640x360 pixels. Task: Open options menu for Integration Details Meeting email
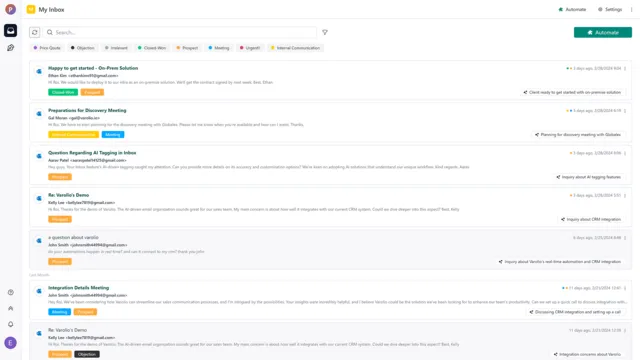click(x=625, y=288)
